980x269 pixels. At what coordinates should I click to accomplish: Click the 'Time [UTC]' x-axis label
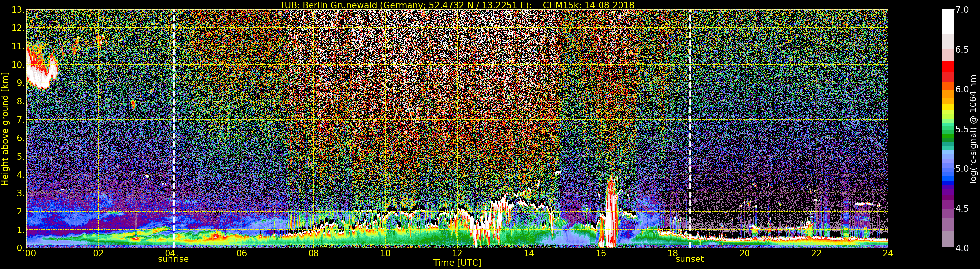click(457, 263)
